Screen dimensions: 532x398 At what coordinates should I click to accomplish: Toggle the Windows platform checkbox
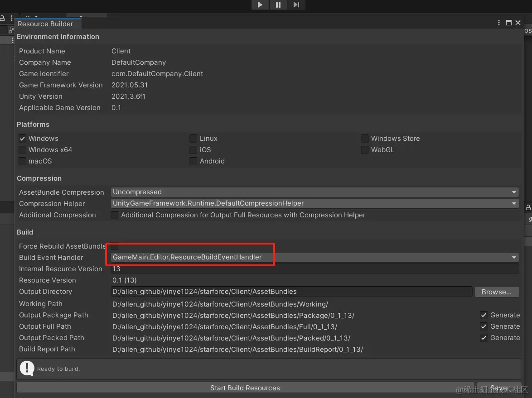coord(22,138)
